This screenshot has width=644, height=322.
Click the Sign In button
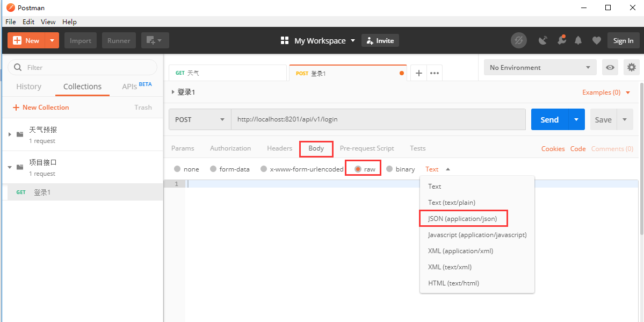pos(623,40)
